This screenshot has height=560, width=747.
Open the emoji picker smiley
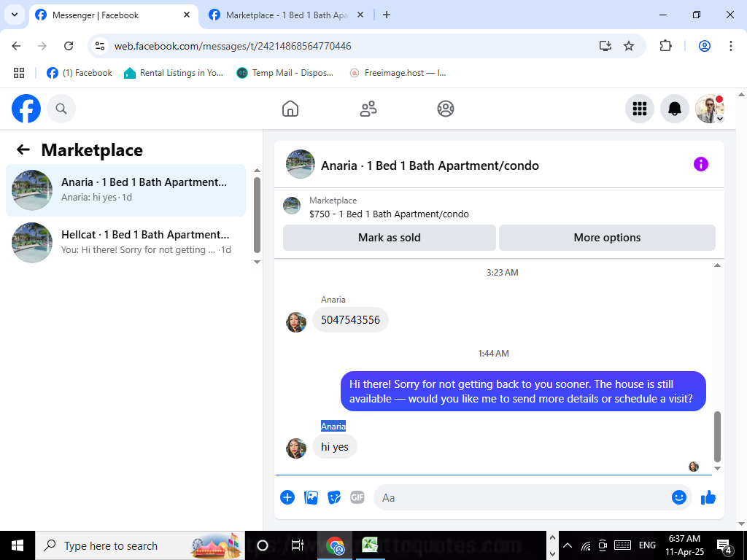click(x=679, y=497)
